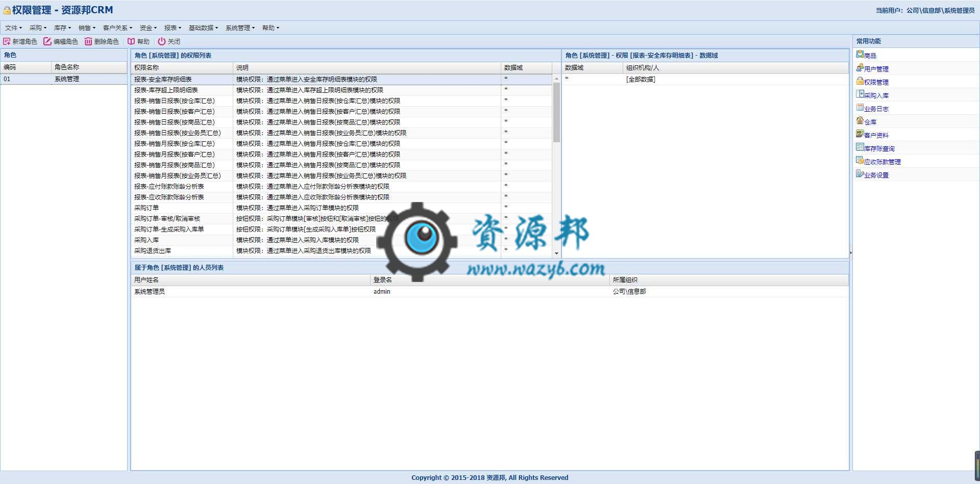The width and height of the screenshot is (980, 484).
Task: Select permission row 采购退货出库
Action: click(341, 250)
